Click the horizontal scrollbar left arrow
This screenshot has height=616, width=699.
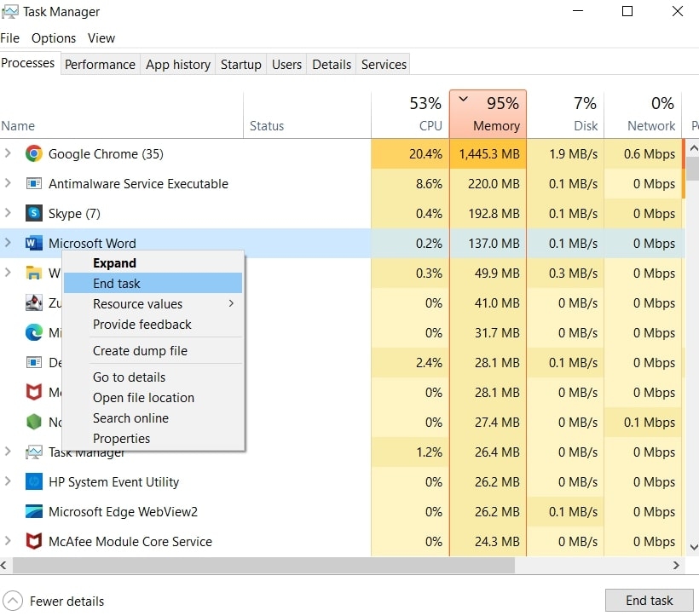(x=4, y=565)
